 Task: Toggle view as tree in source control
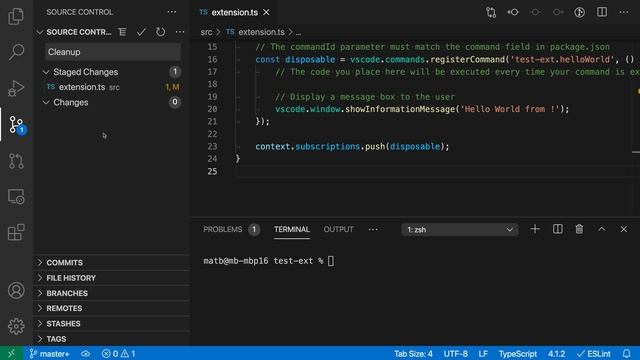[122, 32]
